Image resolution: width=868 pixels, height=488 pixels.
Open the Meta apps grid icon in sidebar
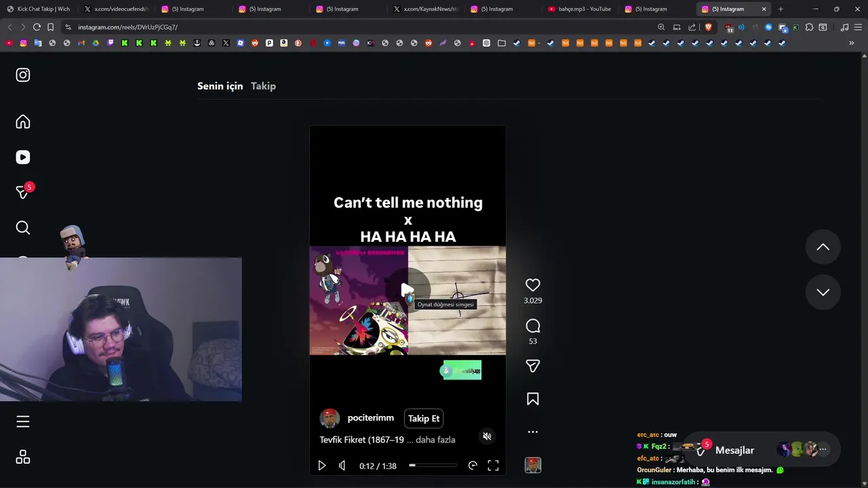pyautogui.click(x=23, y=457)
